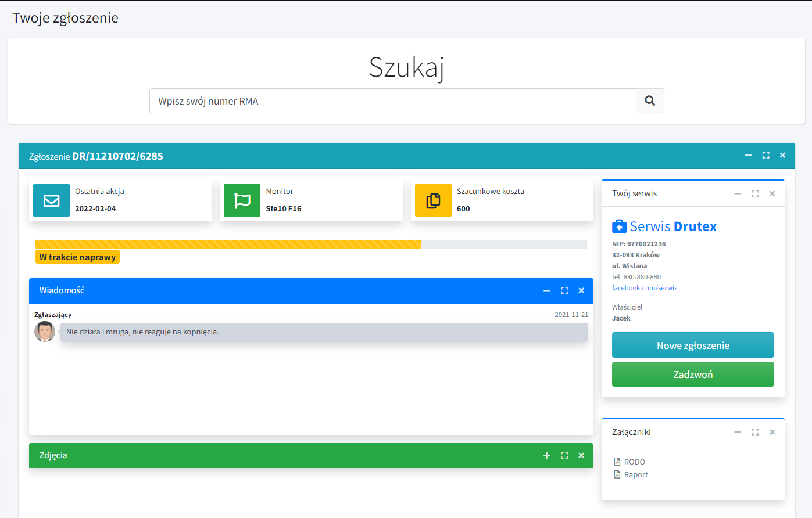Click the message date 2021-11-21

point(571,315)
